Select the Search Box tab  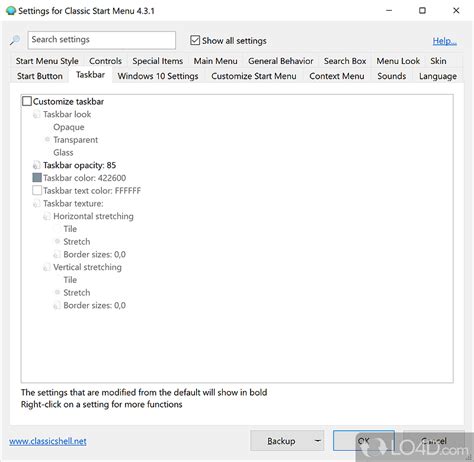pos(345,61)
